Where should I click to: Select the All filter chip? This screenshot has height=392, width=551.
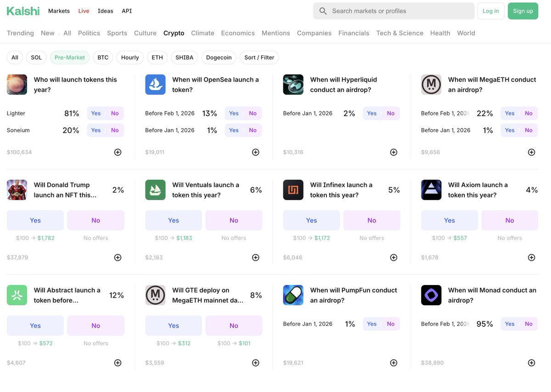click(x=15, y=57)
